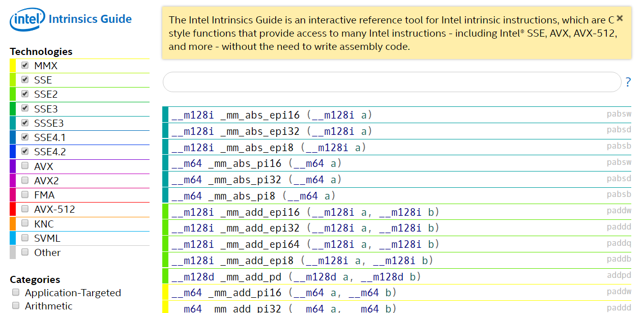The width and height of the screenshot is (644, 313).
Task: Click the Categories heading
Action: (35, 279)
